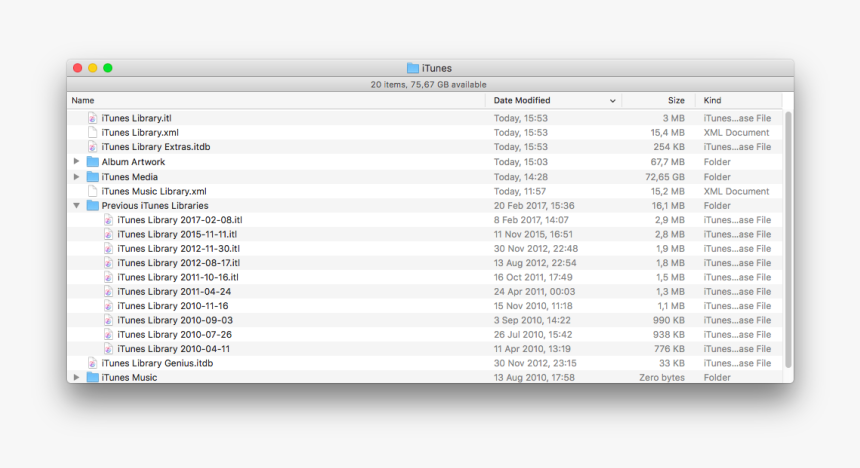Screen dimensions: 860x468
Task: Sort by the Kind column header
Action: tap(739, 100)
